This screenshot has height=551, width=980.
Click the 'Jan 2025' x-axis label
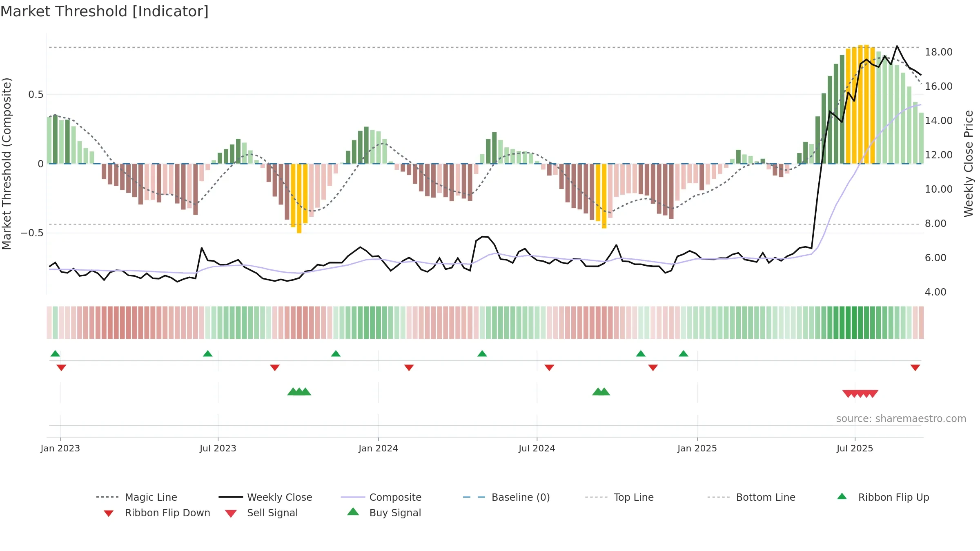pos(697,449)
